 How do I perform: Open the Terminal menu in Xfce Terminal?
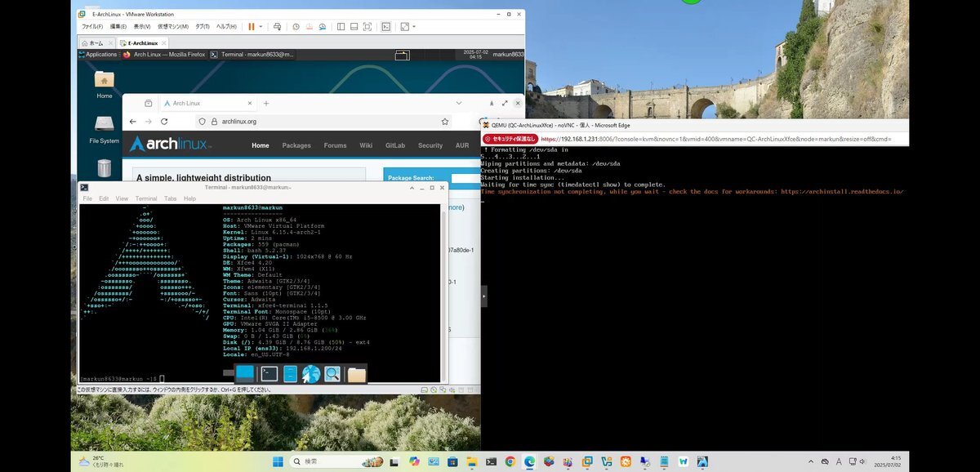pos(147,198)
